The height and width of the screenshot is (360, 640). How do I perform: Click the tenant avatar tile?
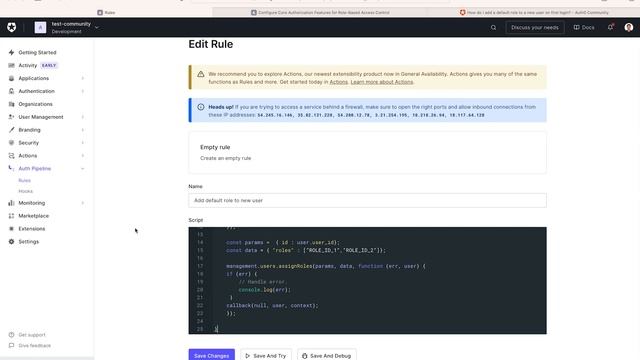click(40, 27)
